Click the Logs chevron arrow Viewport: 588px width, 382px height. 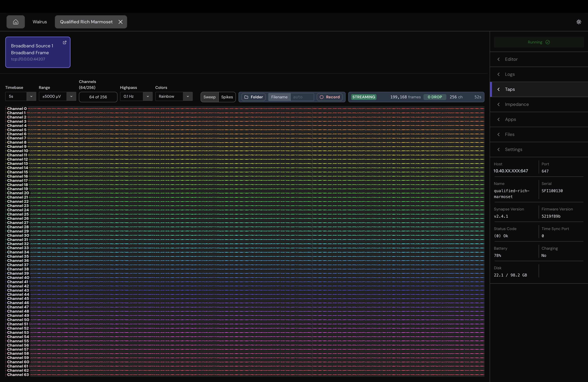[x=499, y=75]
